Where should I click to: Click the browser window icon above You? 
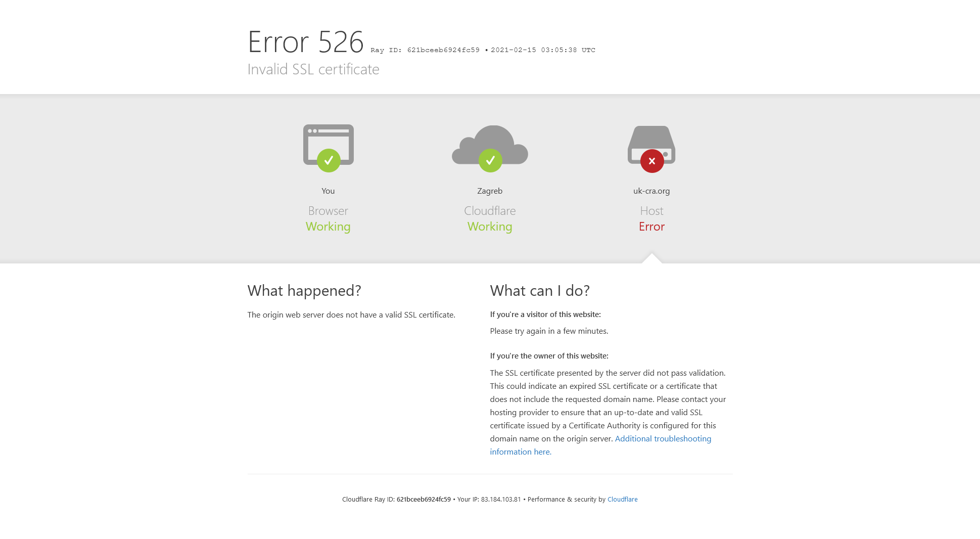click(x=328, y=144)
